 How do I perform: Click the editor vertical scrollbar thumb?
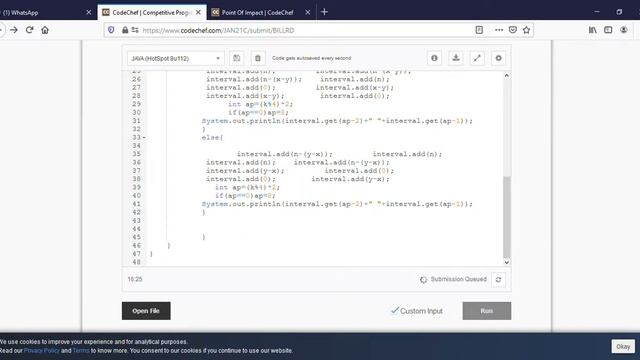click(507, 217)
